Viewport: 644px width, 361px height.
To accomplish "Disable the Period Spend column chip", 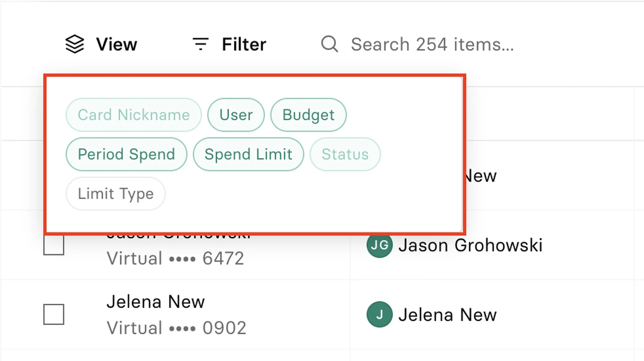I will (126, 154).
